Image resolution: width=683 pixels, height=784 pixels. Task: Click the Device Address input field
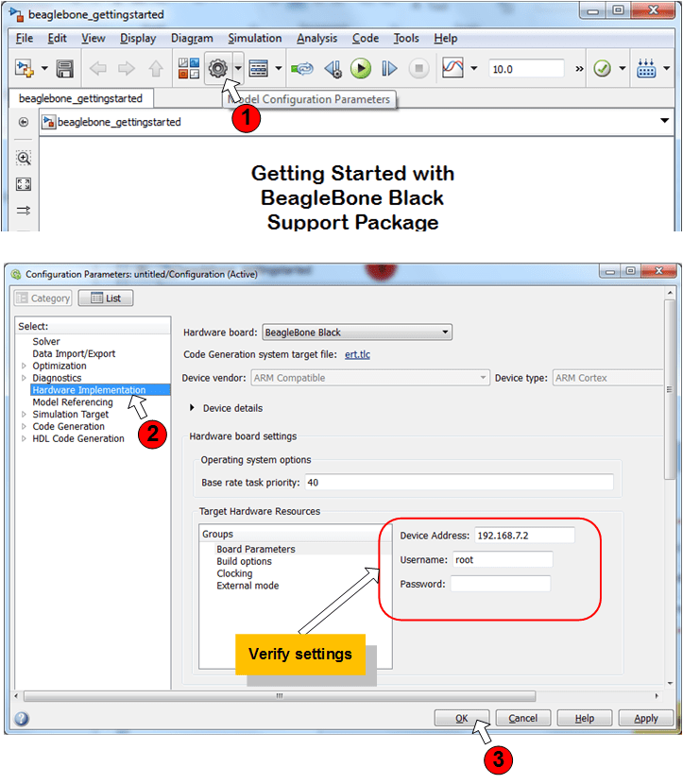point(523,536)
